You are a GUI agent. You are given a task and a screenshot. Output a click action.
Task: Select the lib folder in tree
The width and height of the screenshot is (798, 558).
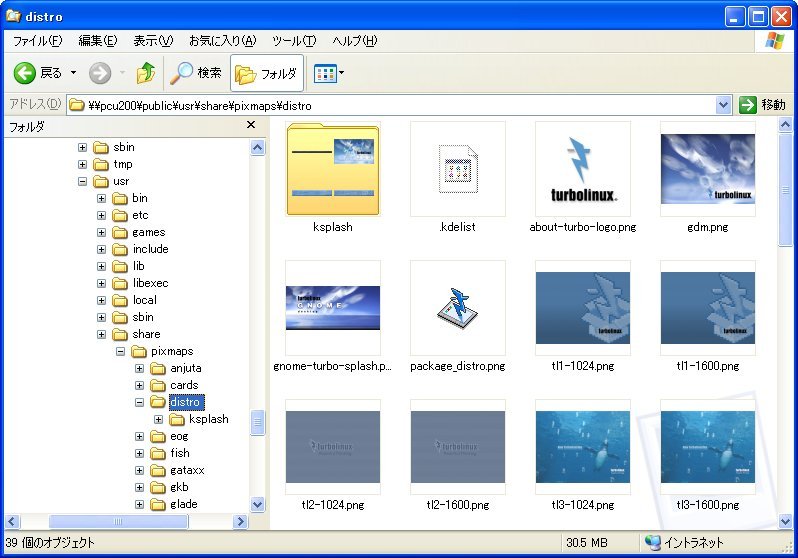[138, 266]
